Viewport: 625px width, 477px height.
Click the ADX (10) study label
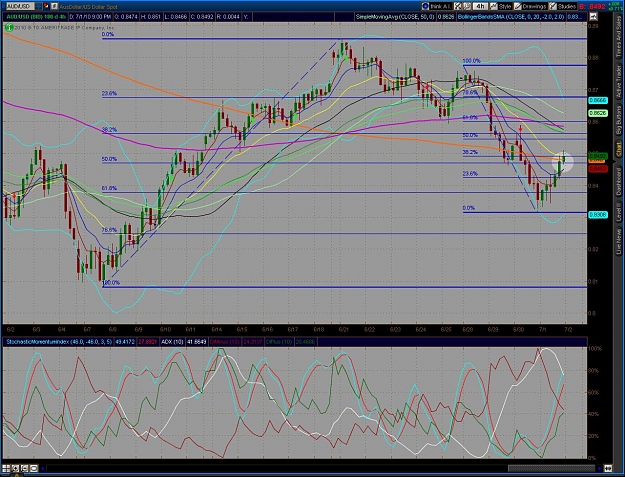[172, 342]
